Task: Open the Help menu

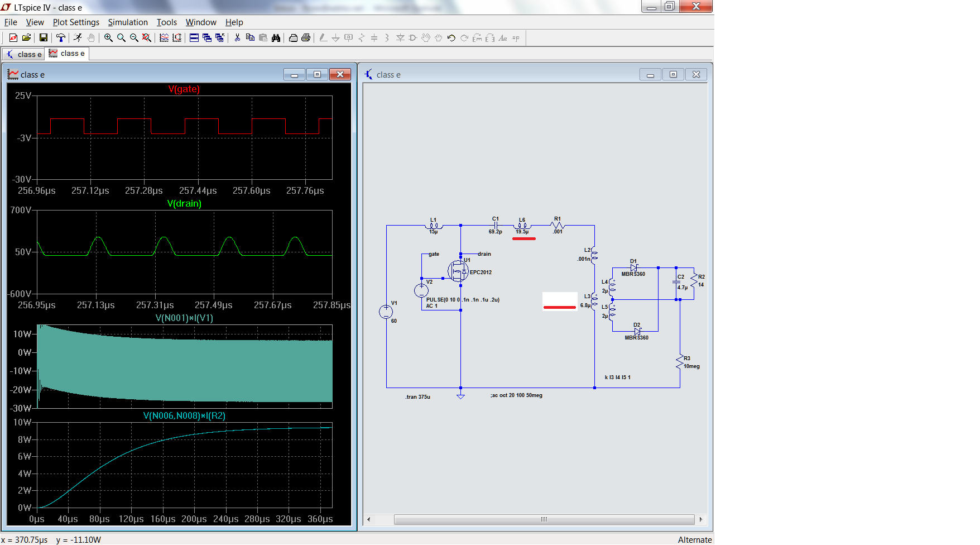Action: point(234,22)
